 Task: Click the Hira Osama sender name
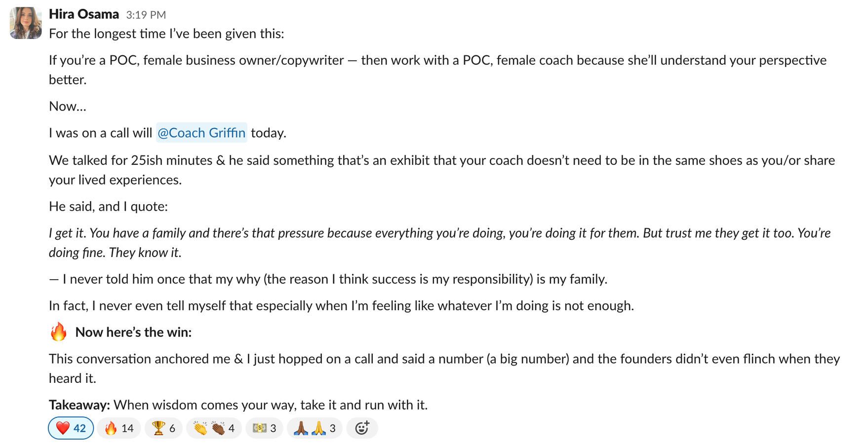click(x=83, y=14)
